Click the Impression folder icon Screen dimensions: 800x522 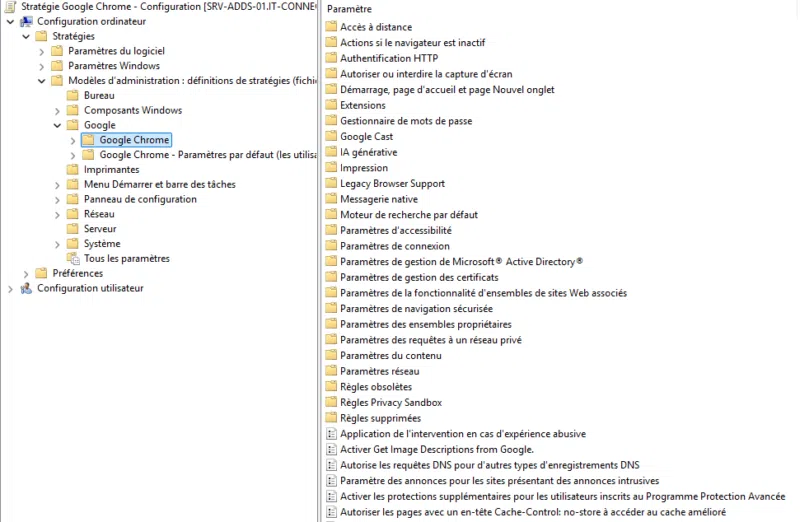coord(332,167)
